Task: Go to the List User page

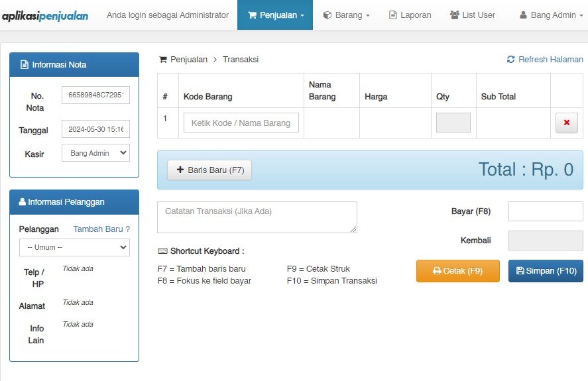Action: point(473,15)
